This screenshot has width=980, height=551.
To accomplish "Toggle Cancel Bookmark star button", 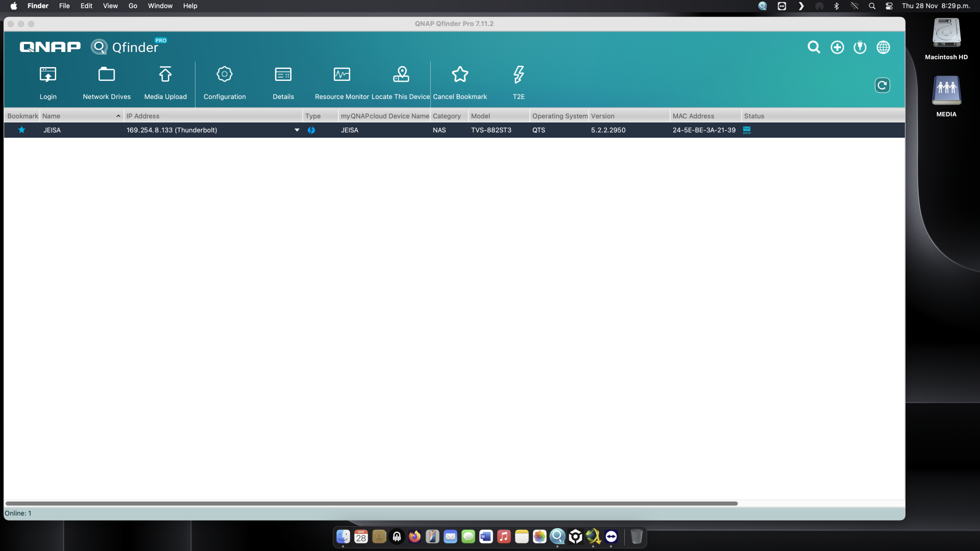I will coord(460,75).
